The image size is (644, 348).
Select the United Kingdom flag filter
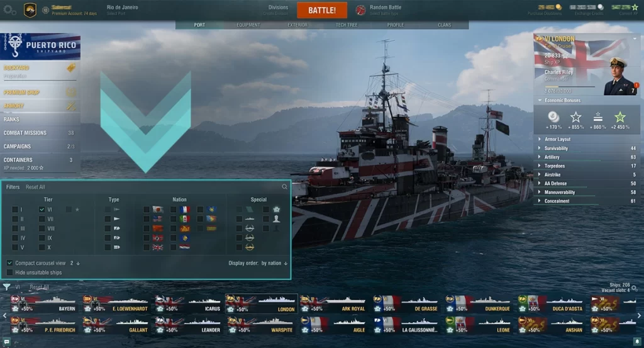158,247
